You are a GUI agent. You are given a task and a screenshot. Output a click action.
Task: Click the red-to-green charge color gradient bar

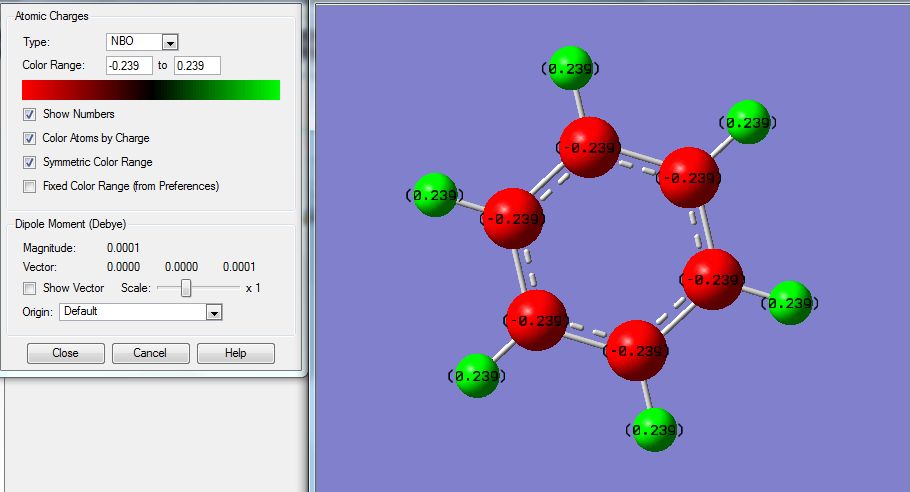coord(151,90)
